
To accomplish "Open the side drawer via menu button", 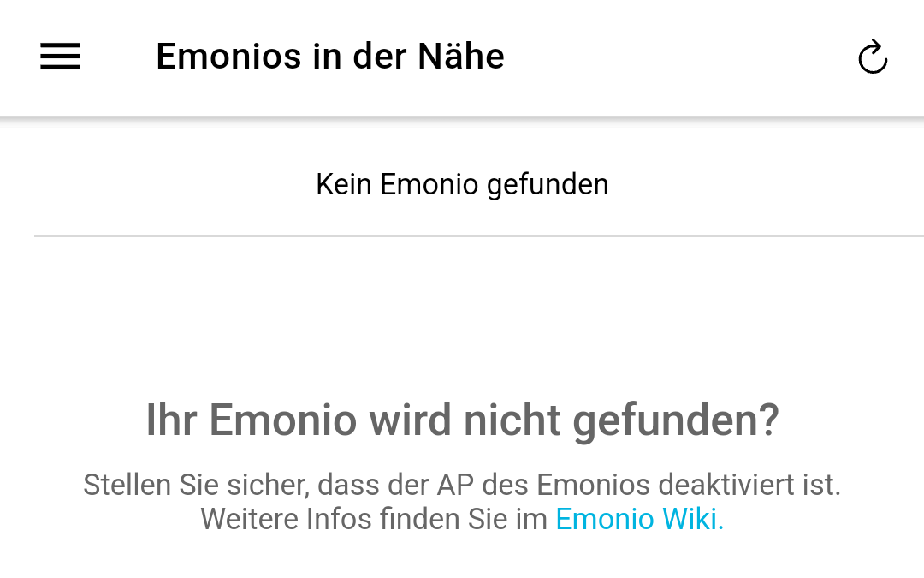I will point(60,57).
